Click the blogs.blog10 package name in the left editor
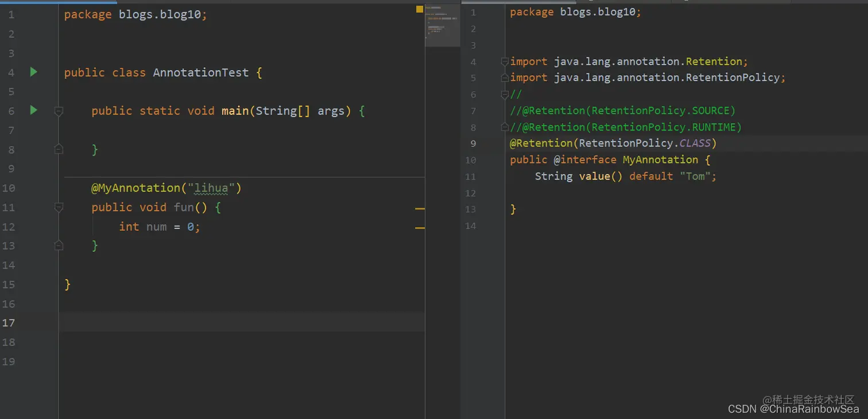Screen dimensions: 868x419 pyautogui.click(x=160, y=14)
